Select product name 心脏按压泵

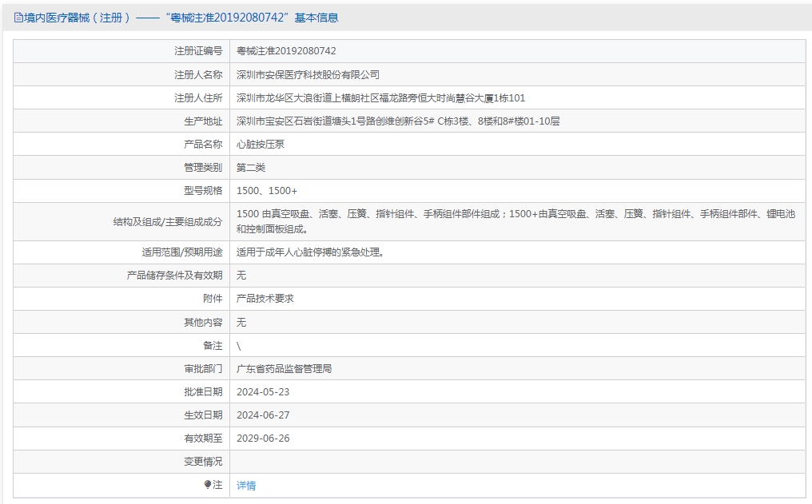pyautogui.click(x=261, y=145)
